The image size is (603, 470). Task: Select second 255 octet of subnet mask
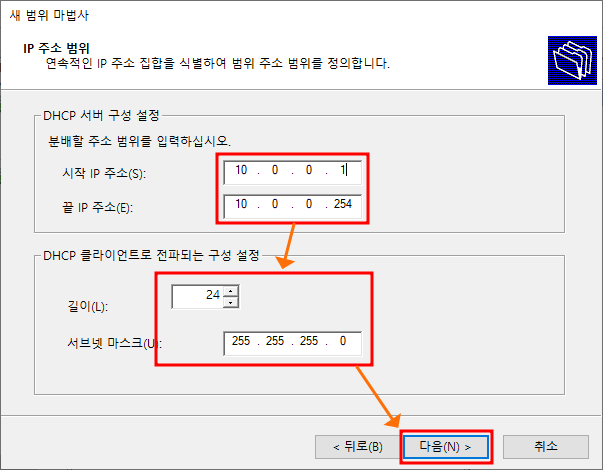(x=275, y=341)
